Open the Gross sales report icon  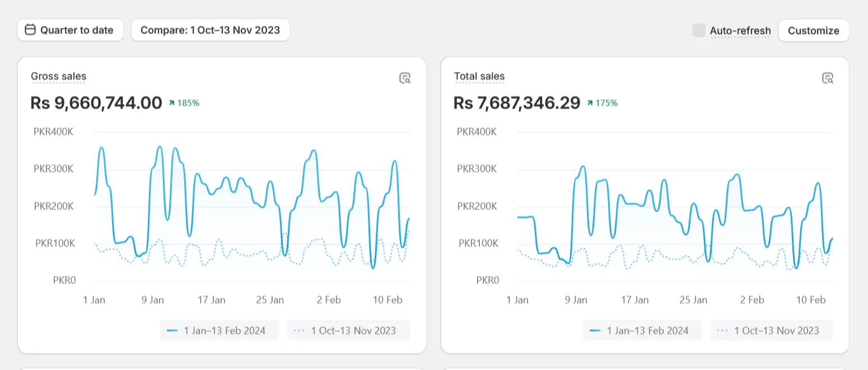click(x=405, y=78)
